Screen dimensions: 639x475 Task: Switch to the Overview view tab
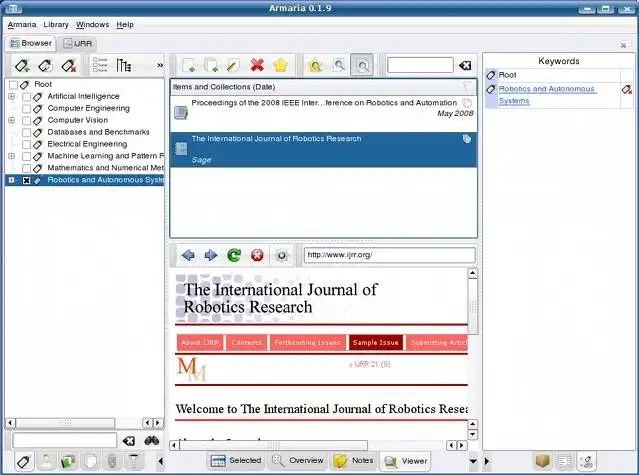298,461
